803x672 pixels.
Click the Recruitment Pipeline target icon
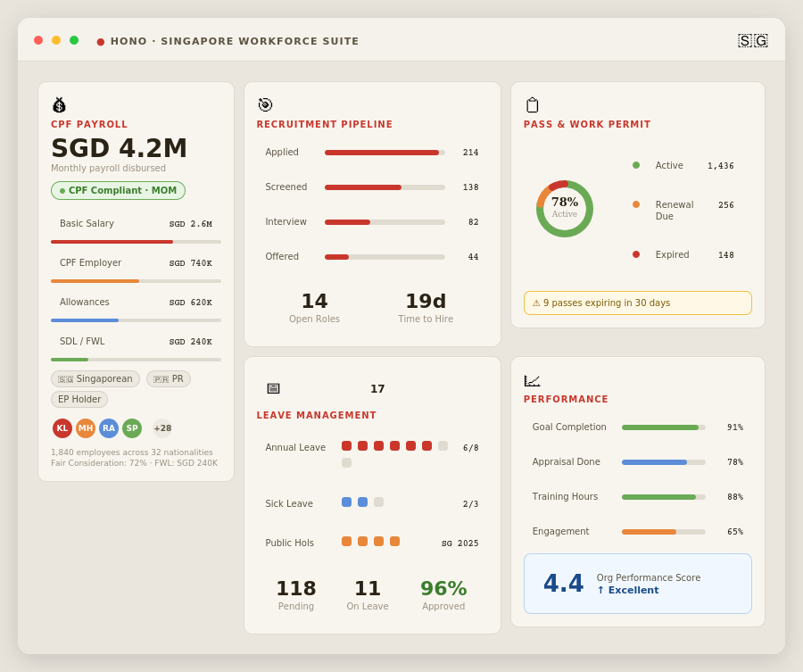[265, 105]
